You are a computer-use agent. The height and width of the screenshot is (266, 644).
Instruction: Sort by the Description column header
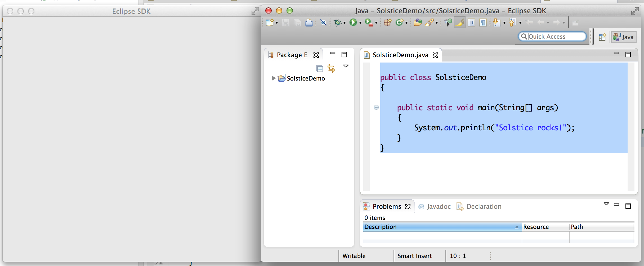[442, 227]
